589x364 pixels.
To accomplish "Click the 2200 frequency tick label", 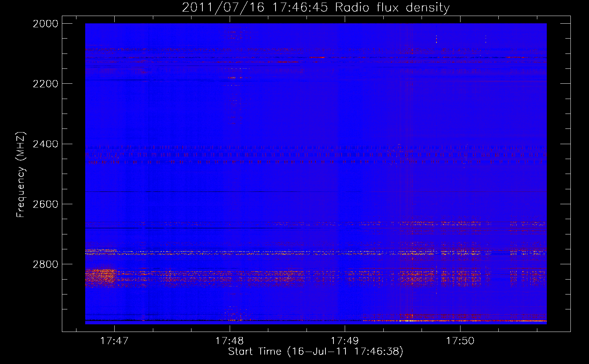I will click(46, 84).
